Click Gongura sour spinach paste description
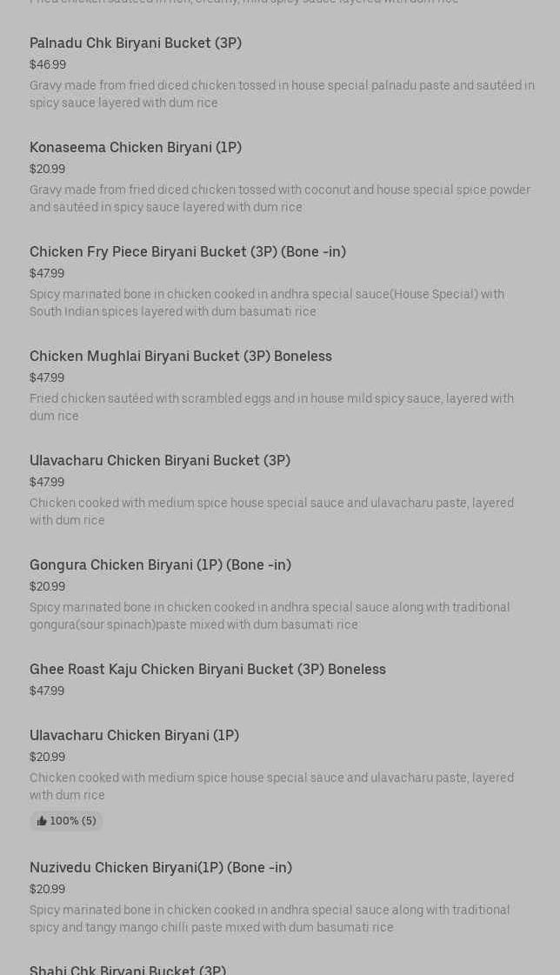This screenshot has height=975, width=560. [x=270, y=616]
